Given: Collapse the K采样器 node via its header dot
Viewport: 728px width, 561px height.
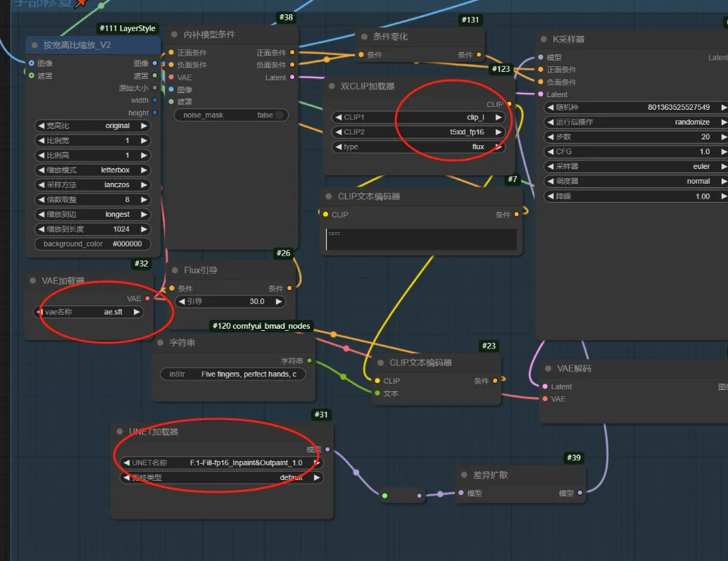Looking at the screenshot, I should coord(544,39).
